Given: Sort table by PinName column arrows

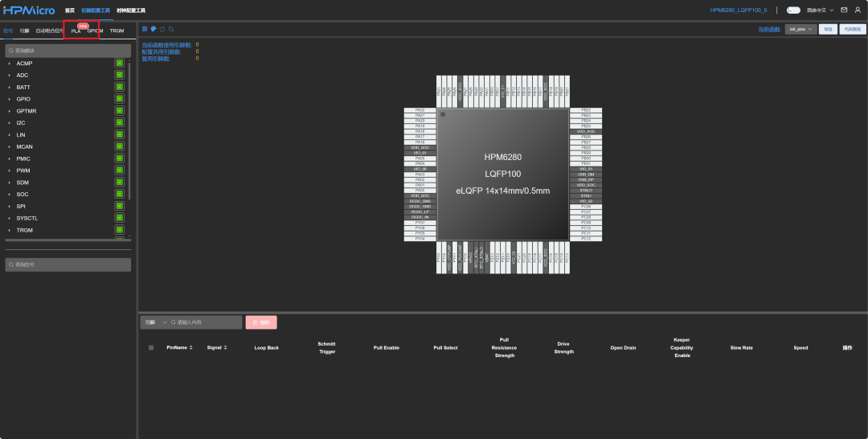Looking at the screenshot, I should [191, 347].
